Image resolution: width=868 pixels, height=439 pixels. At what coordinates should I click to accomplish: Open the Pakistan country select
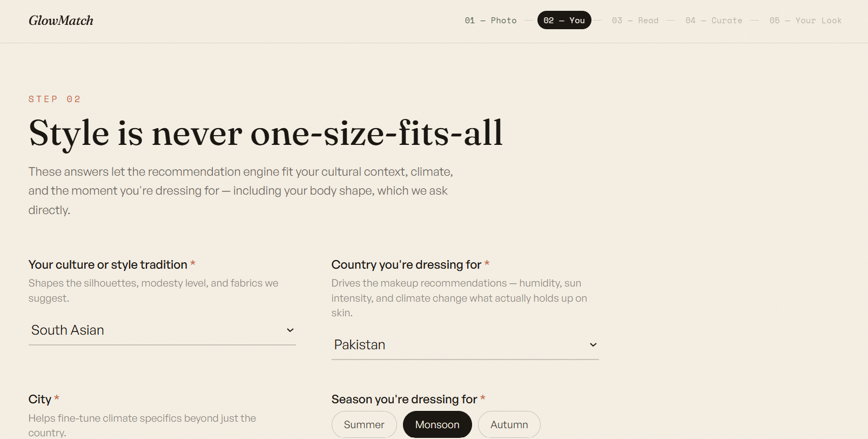(x=465, y=345)
